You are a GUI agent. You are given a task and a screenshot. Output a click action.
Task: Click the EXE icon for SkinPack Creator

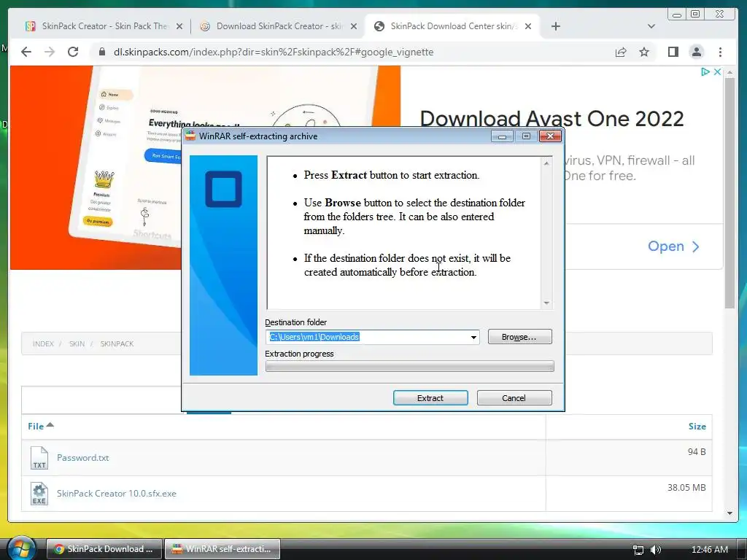[39, 494]
